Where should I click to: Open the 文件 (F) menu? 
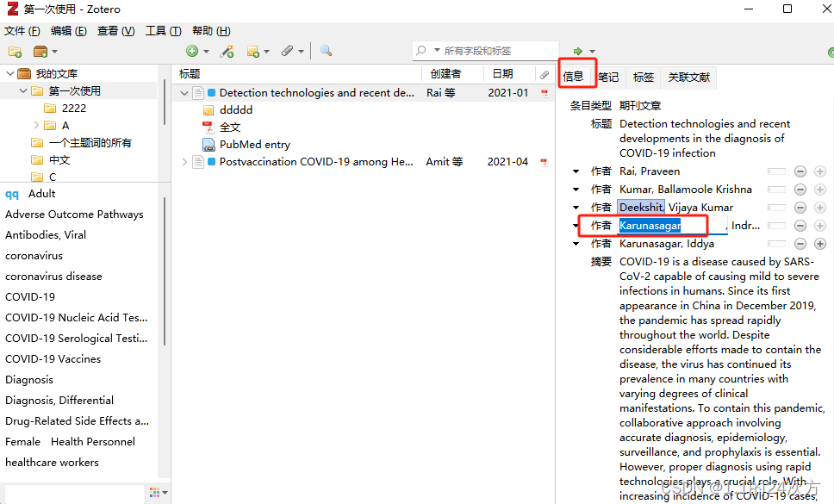pos(22,31)
